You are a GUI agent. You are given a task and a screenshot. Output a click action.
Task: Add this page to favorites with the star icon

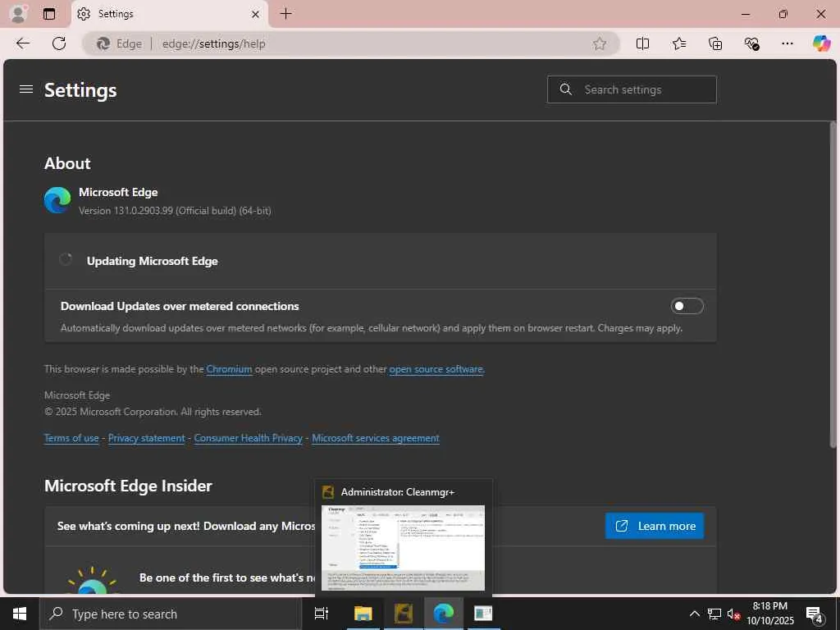tap(600, 43)
